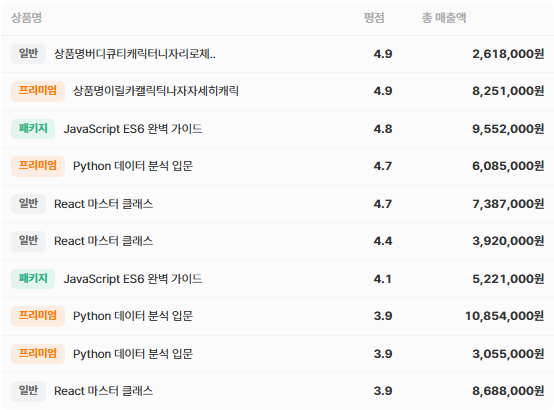Click rating 4.9 in the 8,251,000원 row
Image resolution: width=554 pixels, height=410 pixels.
click(x=383, y=91)
